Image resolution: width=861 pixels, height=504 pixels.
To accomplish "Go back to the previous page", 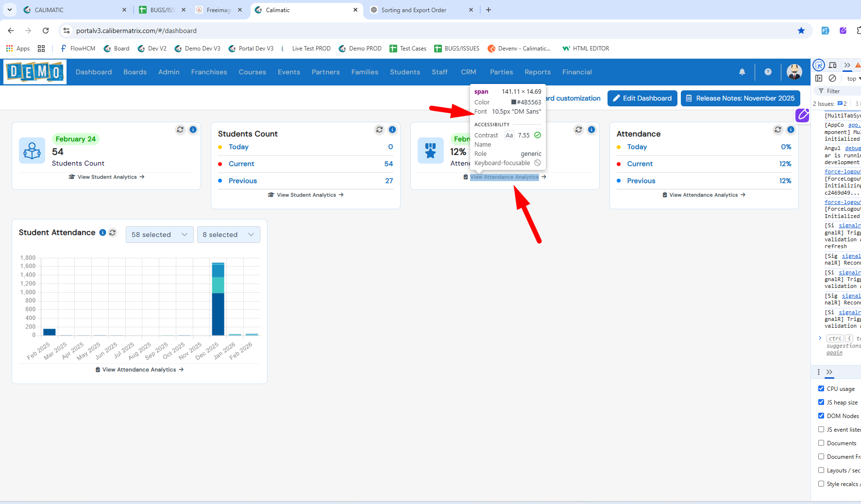I will point(11,31).
